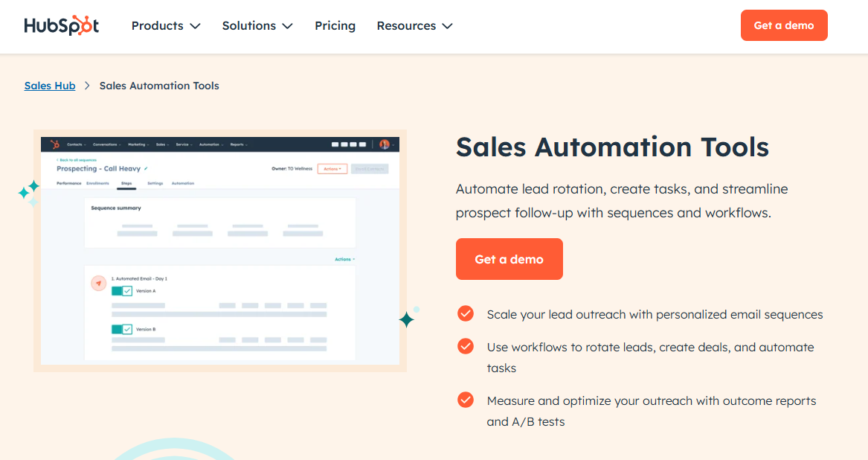Click the 'Owner: TO Wellness' text
The width and height of the screenshot is (868, 460).
tap(292, 168)
